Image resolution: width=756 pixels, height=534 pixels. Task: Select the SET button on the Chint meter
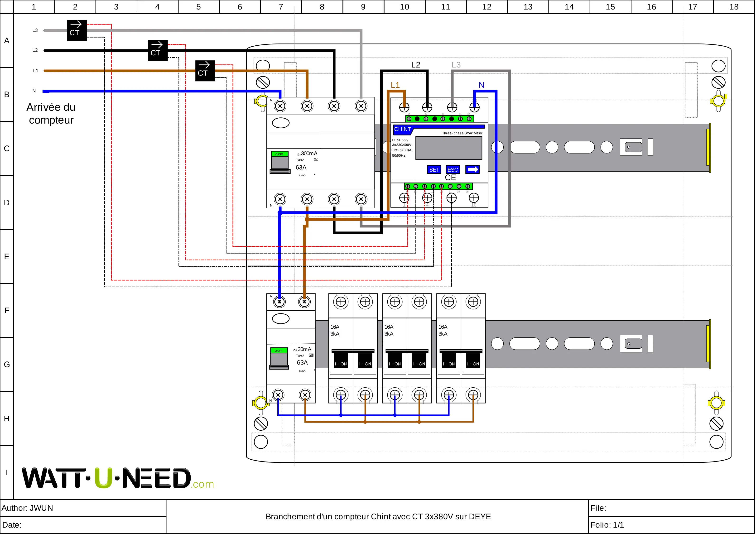point(434,169)
